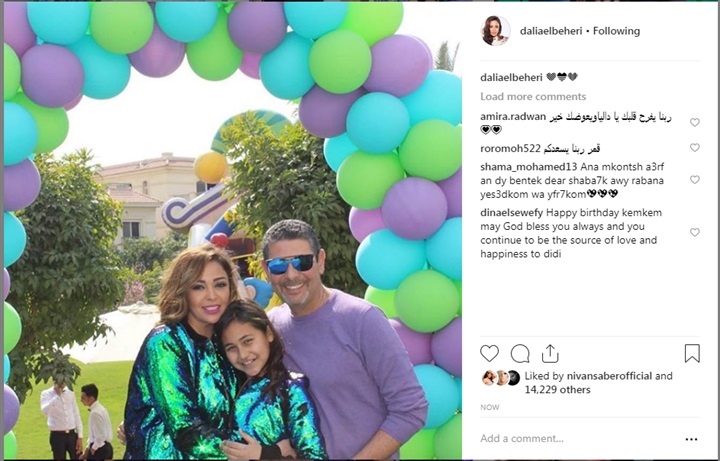Expand Load more comments
The width and height of the screenshot is (720, 461).
tap(533, 96)
